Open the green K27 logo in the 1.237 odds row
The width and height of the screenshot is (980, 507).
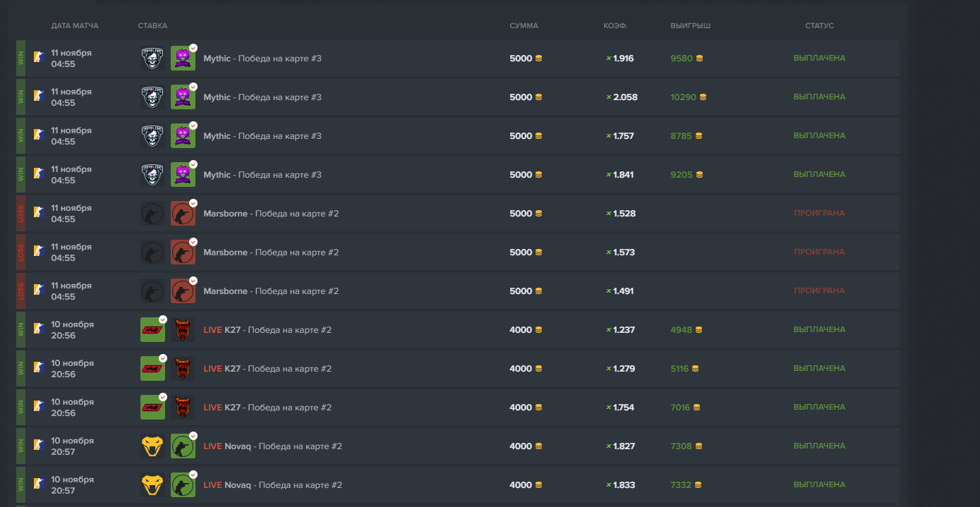152,330
